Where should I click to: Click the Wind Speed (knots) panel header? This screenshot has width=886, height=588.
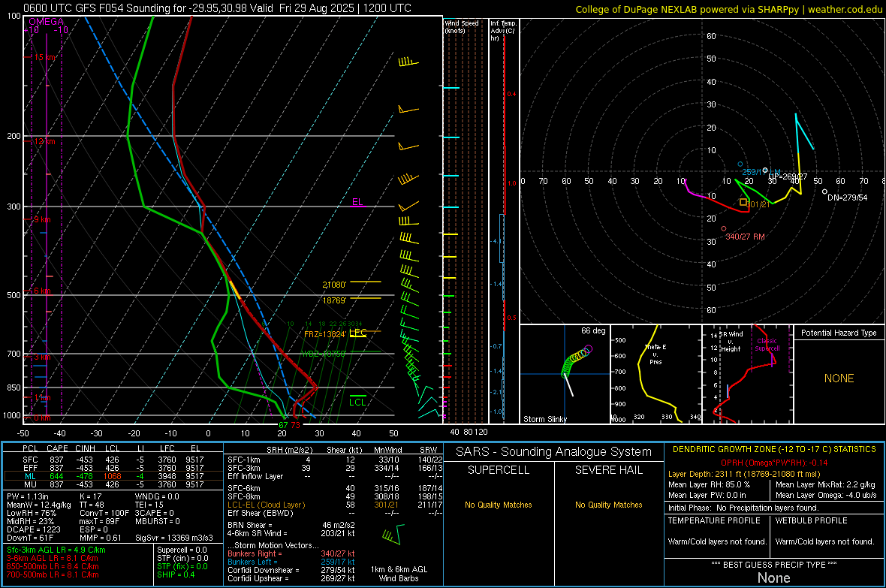coord(462,26)
